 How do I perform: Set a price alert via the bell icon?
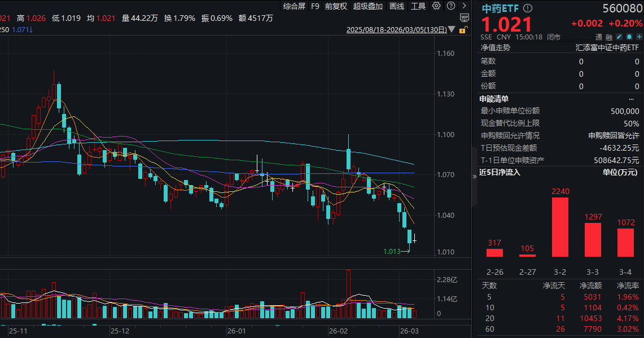(629, 37)
